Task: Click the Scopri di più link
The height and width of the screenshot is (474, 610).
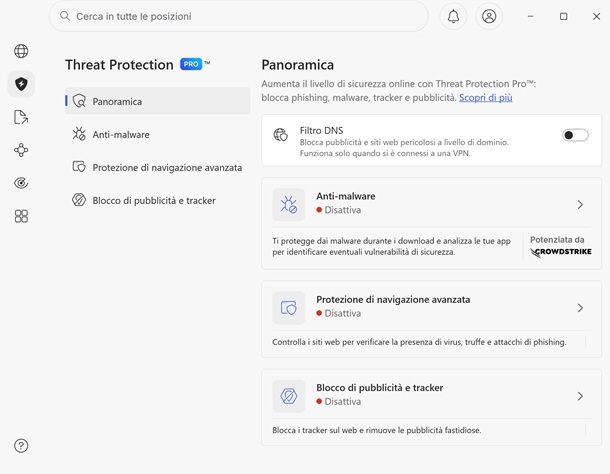Action: (486, 98)
